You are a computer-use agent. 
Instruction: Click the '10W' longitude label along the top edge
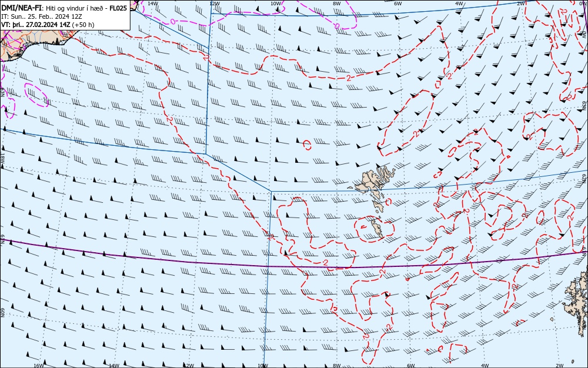276,4
